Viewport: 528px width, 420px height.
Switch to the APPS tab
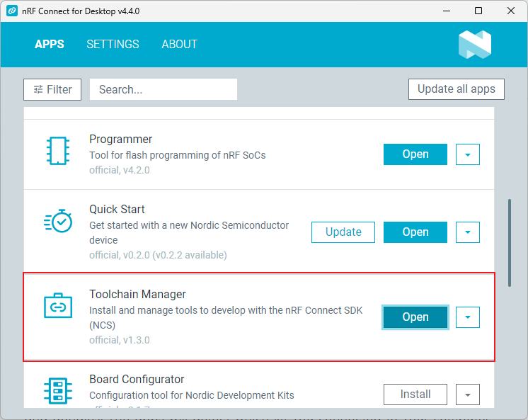click(49, 44)
